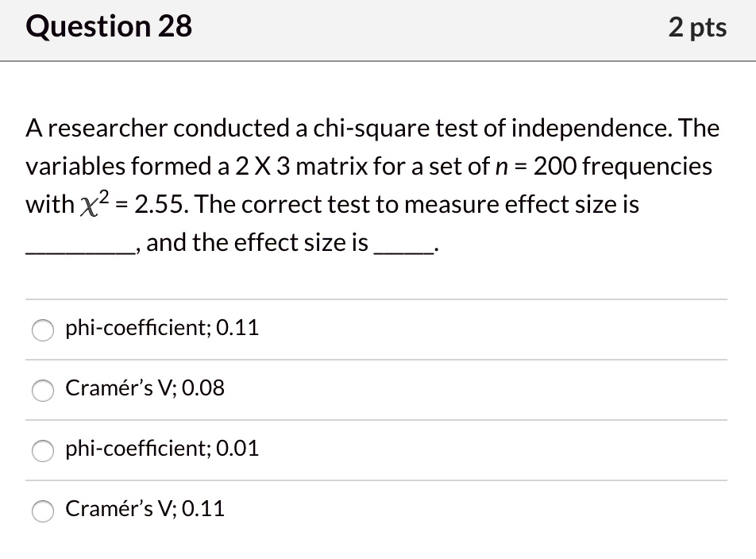Select the 'phi-coefficient; 0.11' radio button
Viewport: 756px width, 559px height.
click(x=43, y=330)
